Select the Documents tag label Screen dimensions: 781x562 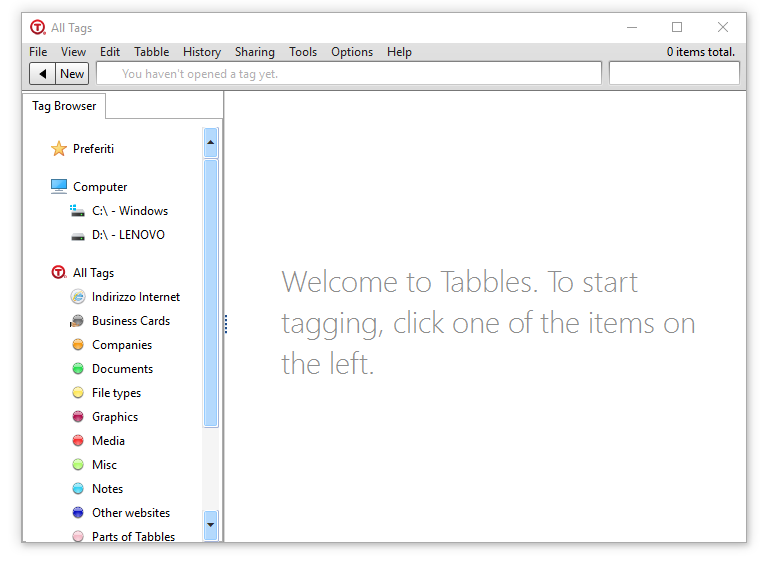point(123,369)
